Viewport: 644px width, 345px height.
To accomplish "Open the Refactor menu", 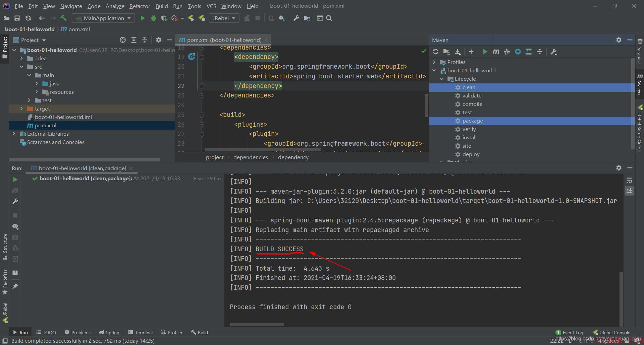I will (140, 6).
